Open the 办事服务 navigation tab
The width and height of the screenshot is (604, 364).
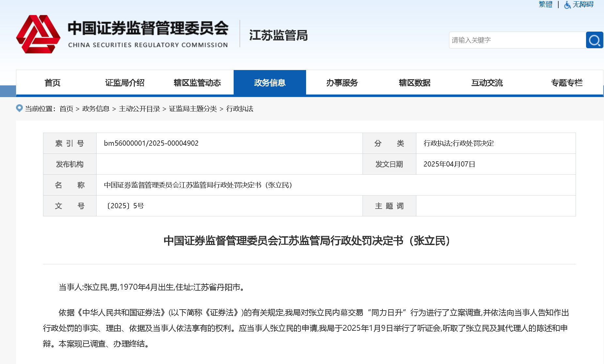point(342,83)
